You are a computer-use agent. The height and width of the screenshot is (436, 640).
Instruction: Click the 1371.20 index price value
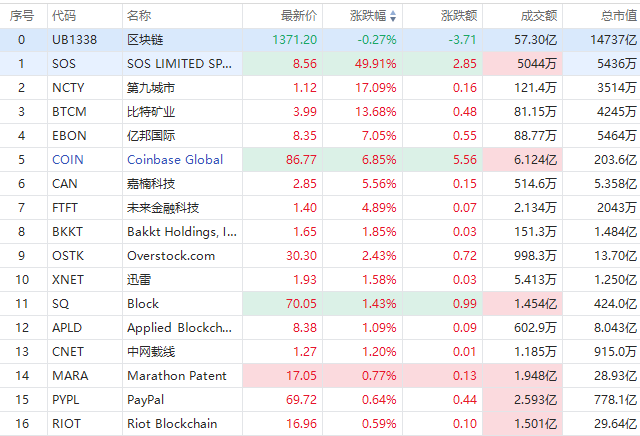(295, 40)
